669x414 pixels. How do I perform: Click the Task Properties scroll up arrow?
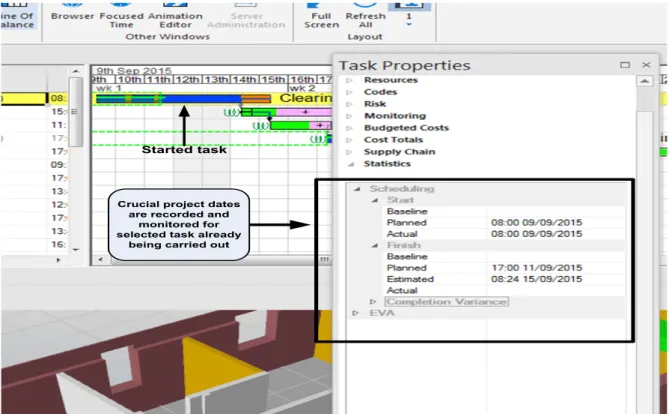tap(645, 81)
